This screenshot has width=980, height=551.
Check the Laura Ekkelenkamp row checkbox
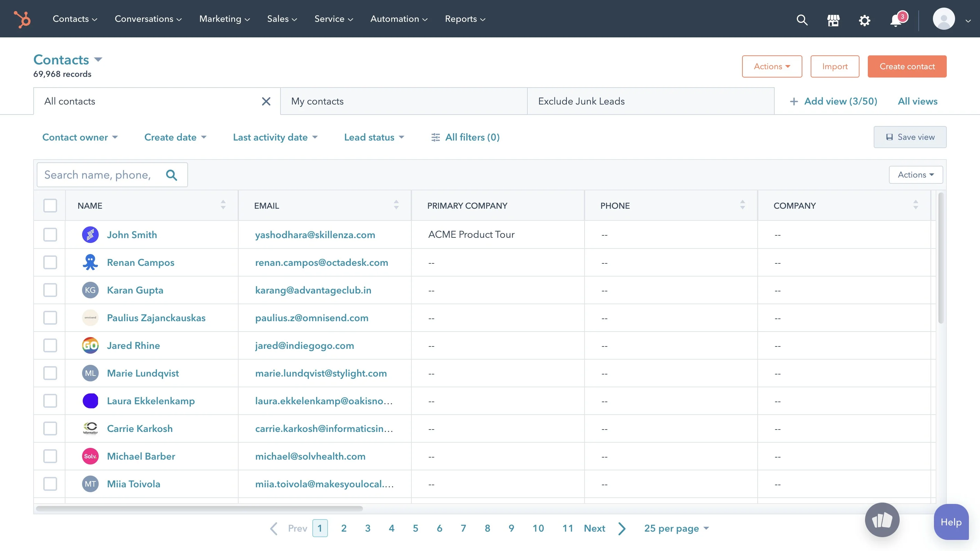(x=50, y=401)
